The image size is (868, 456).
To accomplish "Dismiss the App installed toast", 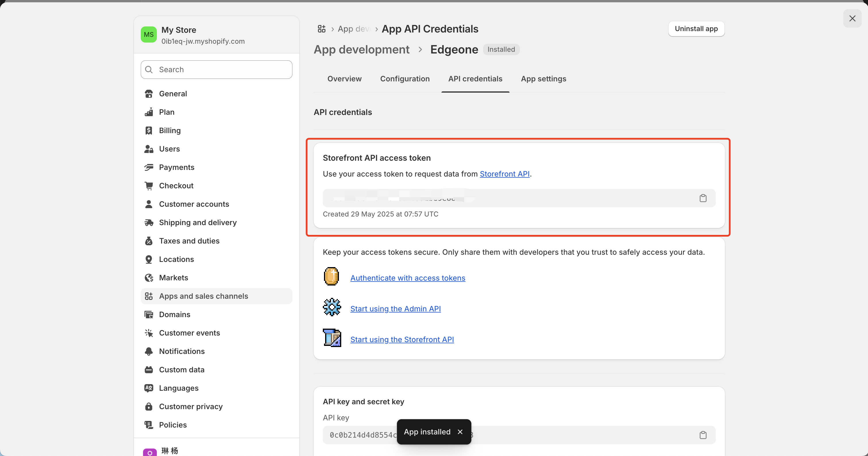I will point(460,432).
